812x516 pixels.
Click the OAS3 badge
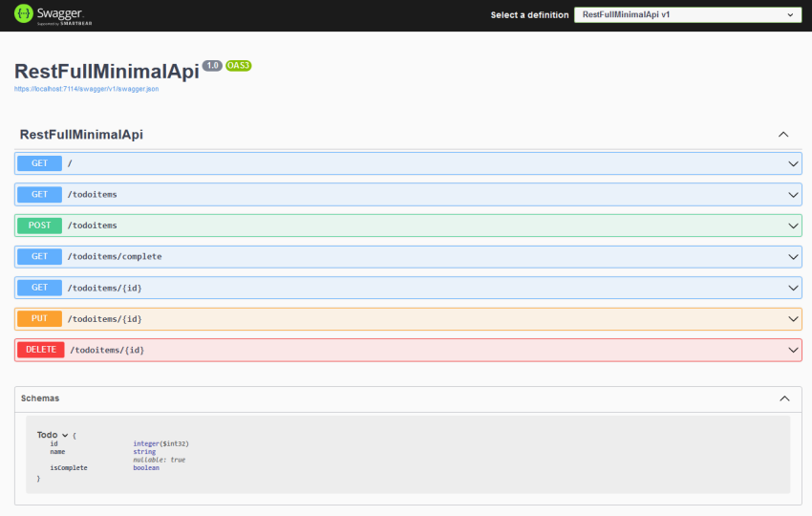[238, 66]
